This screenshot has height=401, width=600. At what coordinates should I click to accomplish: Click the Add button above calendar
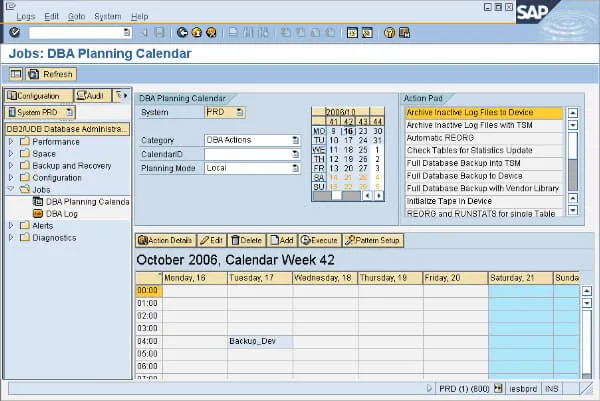click(x=282, y=240)
